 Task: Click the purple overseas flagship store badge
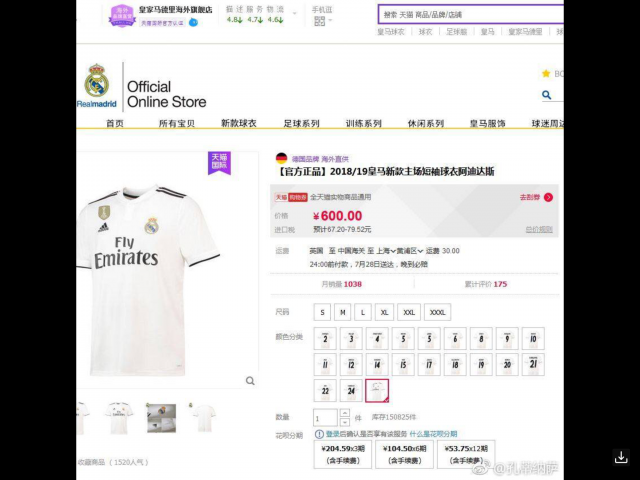(x=122, y=16)
